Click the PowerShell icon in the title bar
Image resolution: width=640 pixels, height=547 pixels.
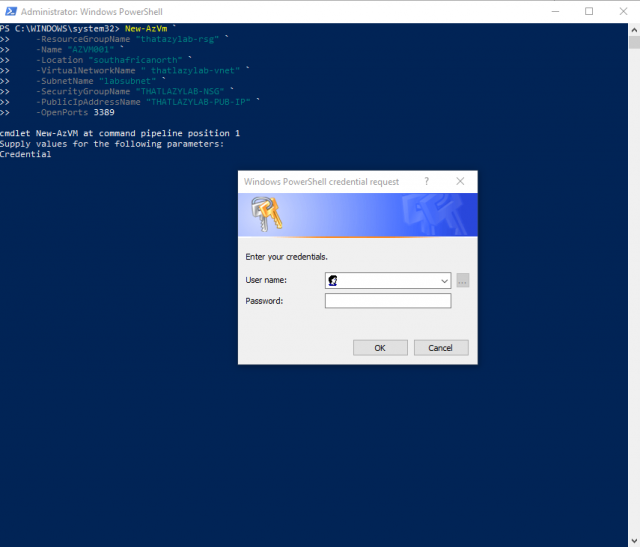11,11
